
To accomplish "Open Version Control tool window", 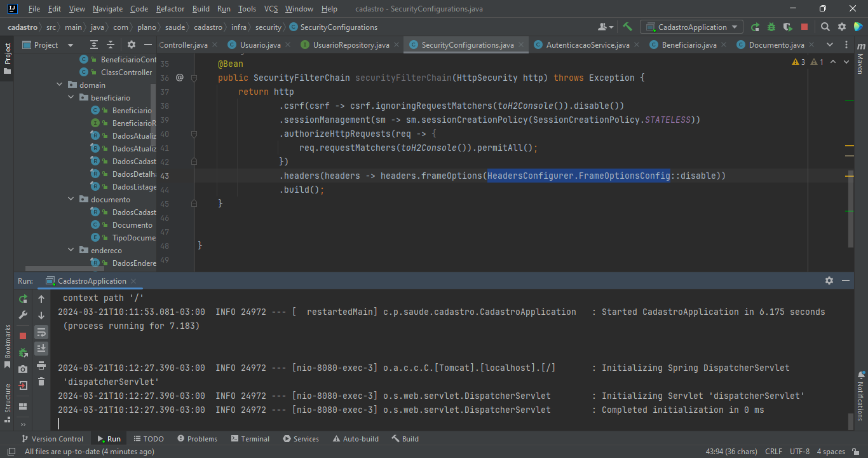I will [52, 439].
